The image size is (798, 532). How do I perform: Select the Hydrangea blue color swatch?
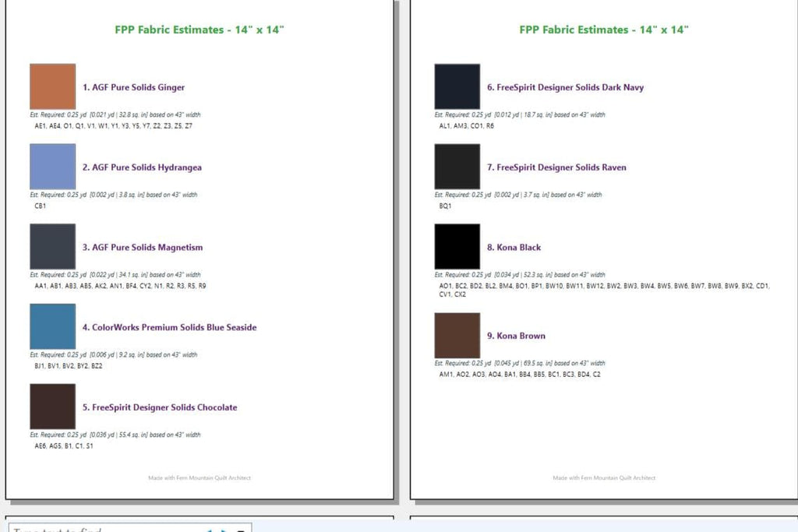(x=52, y=167)
